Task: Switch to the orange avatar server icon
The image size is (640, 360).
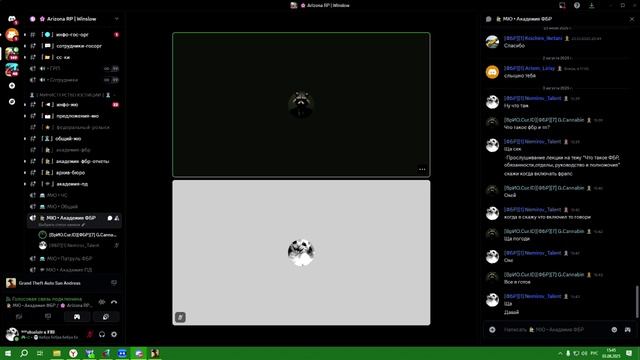Action: coord(12,35)
